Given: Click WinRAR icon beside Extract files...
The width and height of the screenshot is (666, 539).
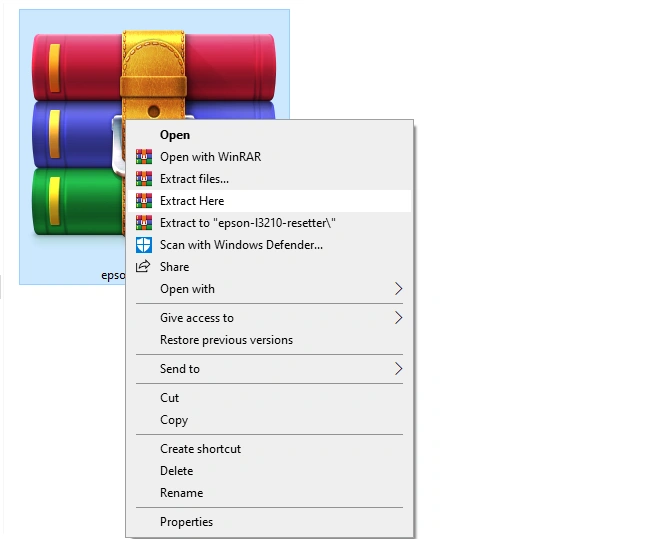Looking at the screenshot, I should pyautogui.click(x=144, y=179).
